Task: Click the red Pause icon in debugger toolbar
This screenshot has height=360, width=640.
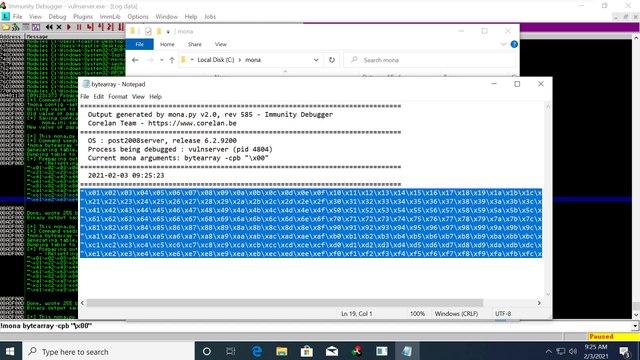Action: coord(79,27)
